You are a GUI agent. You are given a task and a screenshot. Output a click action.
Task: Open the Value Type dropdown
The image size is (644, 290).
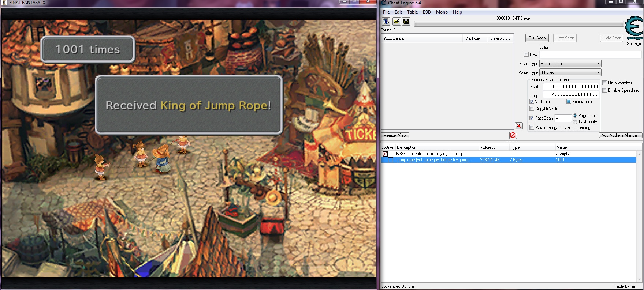pos(570,72)
